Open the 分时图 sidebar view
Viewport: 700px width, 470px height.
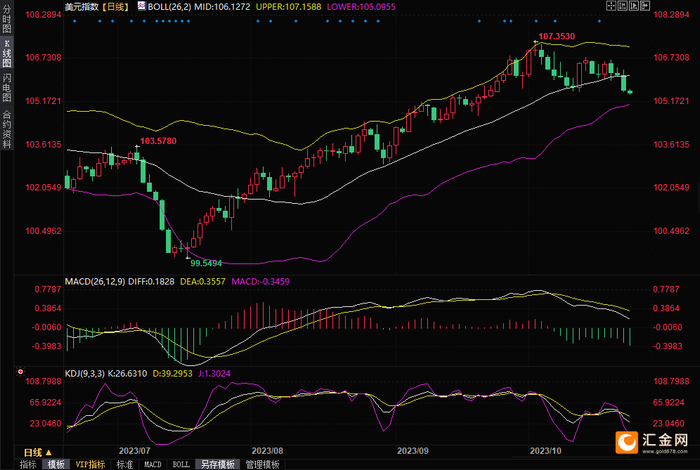[x=7, y=19]
